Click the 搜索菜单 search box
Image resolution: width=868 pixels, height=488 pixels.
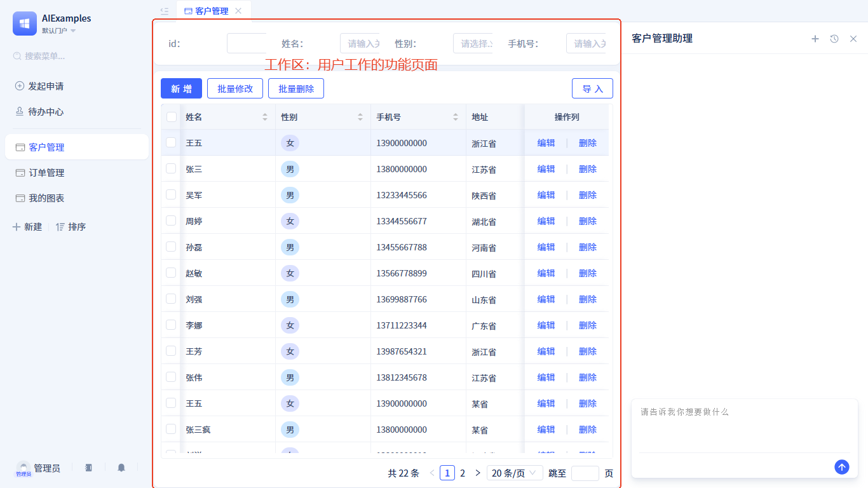[77, 56]
